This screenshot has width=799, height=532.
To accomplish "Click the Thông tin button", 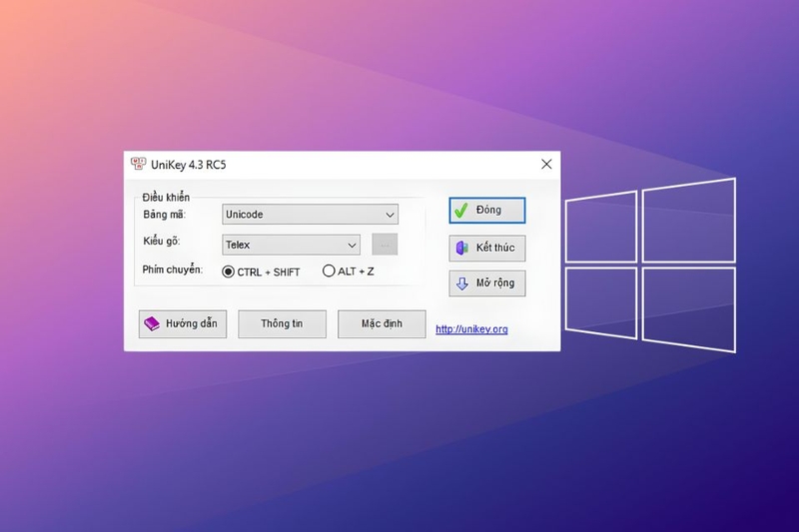I will [283, 323].
